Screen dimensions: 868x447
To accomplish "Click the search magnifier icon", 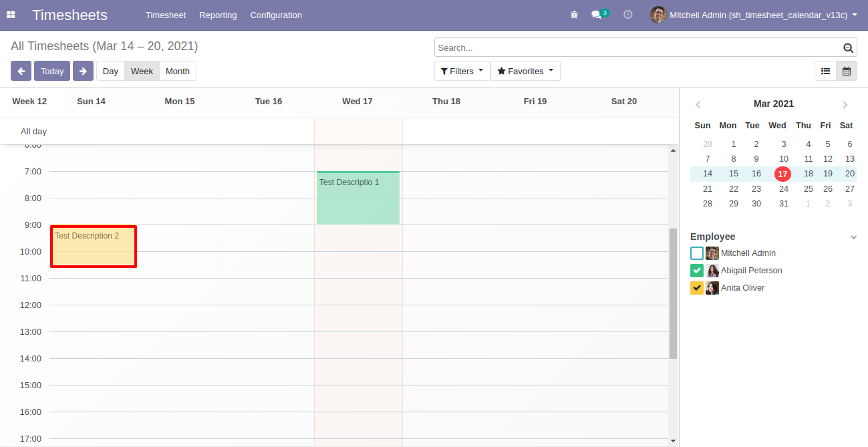I will [848, 48].
